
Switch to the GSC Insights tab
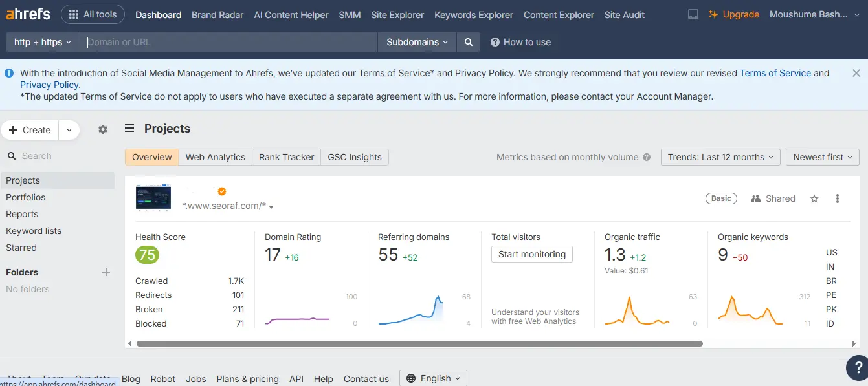point(355,157)
